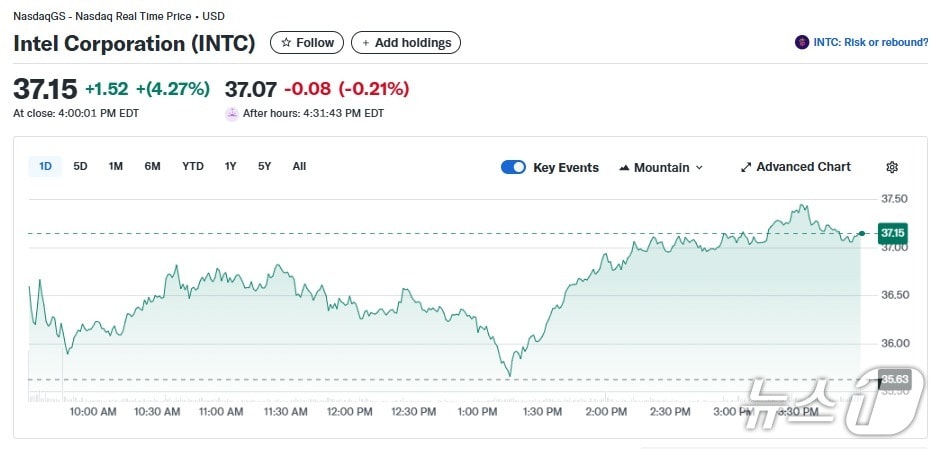938x449 pixels.
Task: Switch chart to YTD range
Action: click(x=193, y=166)
